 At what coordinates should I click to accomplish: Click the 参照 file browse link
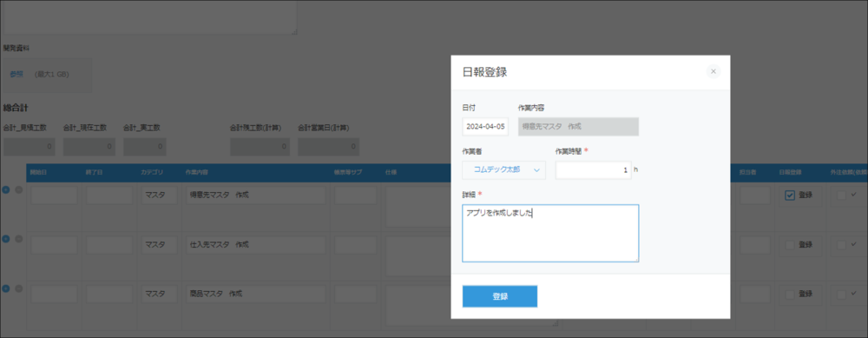pos(16,74)
